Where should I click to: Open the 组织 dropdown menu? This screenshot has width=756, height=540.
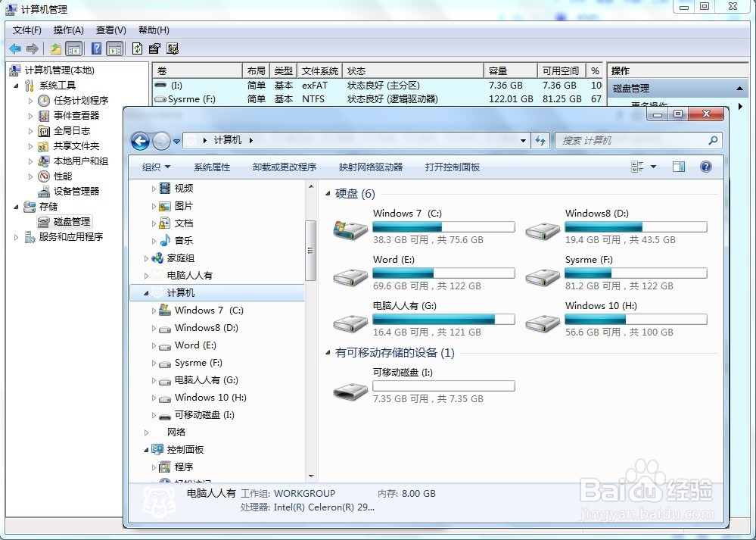pyautogui.click(x=156, y=167)
